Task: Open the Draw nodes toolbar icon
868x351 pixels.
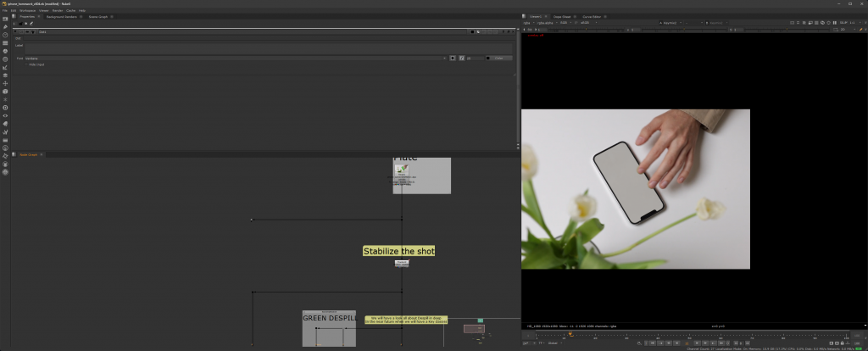Action: (x=5, y=26)
